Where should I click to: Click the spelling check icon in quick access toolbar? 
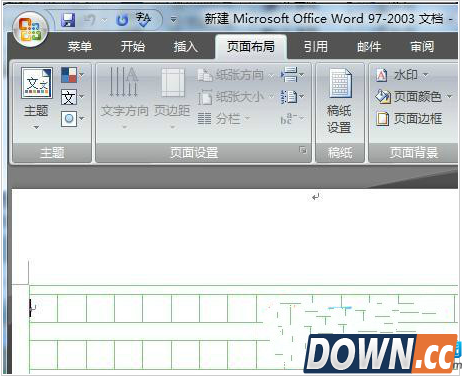click(x=144, y=20)
